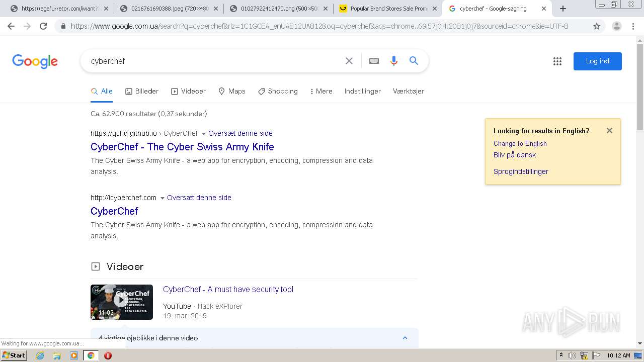The image size is (644, 362).
Task: Click Bliv på dansk link
Action: [x=515, y=155]
